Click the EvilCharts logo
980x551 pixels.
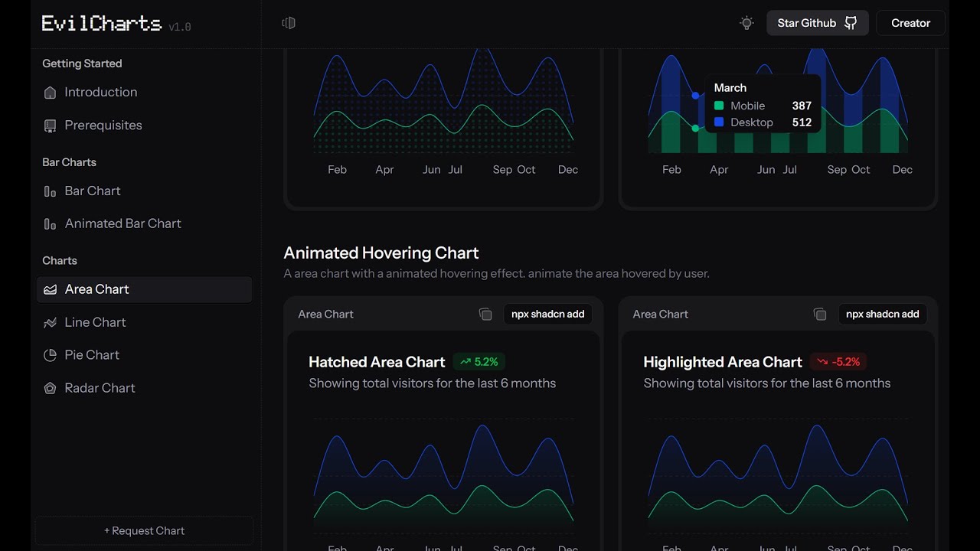[x=101, y=24]
